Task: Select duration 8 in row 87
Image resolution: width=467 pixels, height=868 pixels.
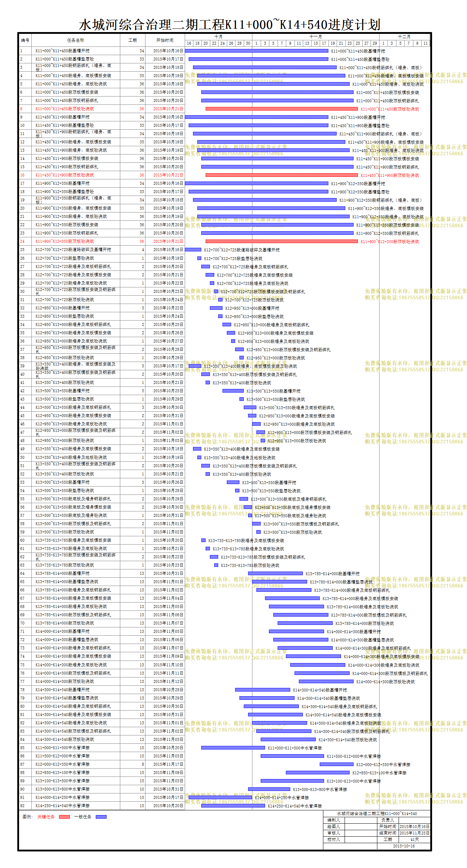Action: (x=143, y=764)
